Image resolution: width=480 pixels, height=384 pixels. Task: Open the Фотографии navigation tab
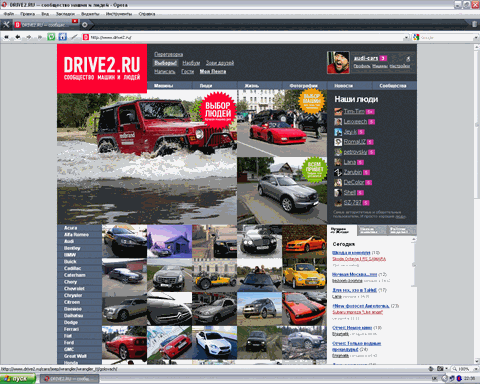pos(303,86)
